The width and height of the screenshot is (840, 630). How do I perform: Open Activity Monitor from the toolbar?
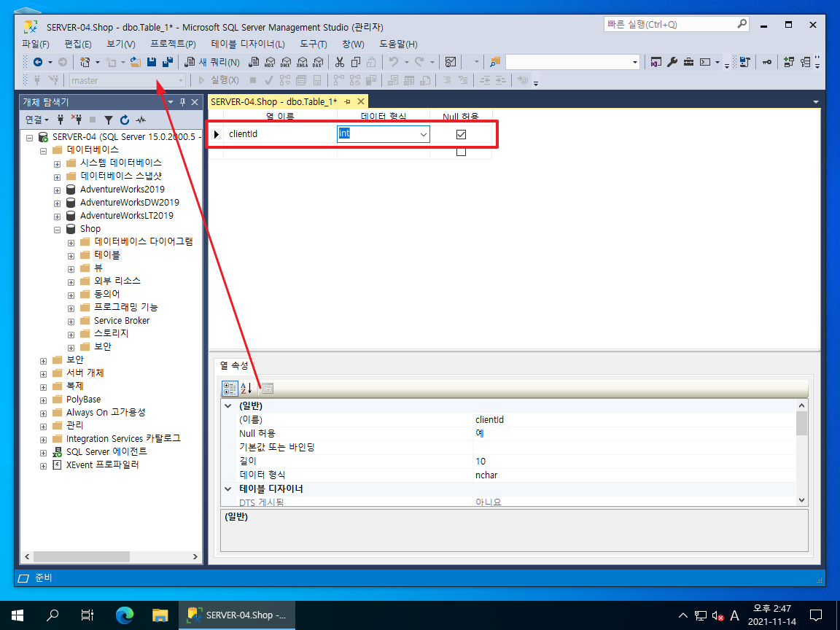(x=451, y=62)
